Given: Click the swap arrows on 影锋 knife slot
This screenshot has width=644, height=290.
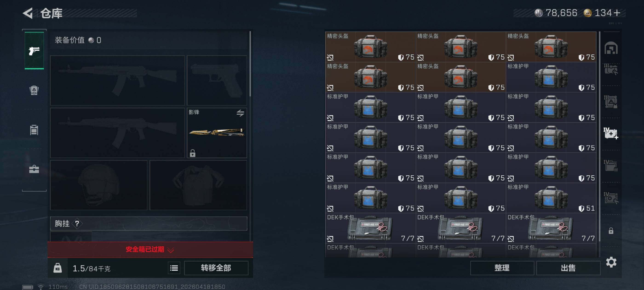Looking at the screenshot, I should point(240,113).
